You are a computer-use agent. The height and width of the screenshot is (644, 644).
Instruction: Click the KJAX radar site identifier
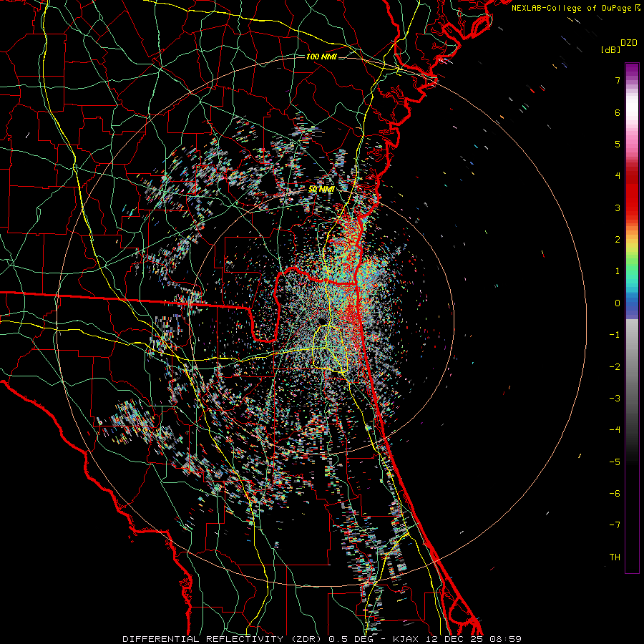tap(406, 639)
